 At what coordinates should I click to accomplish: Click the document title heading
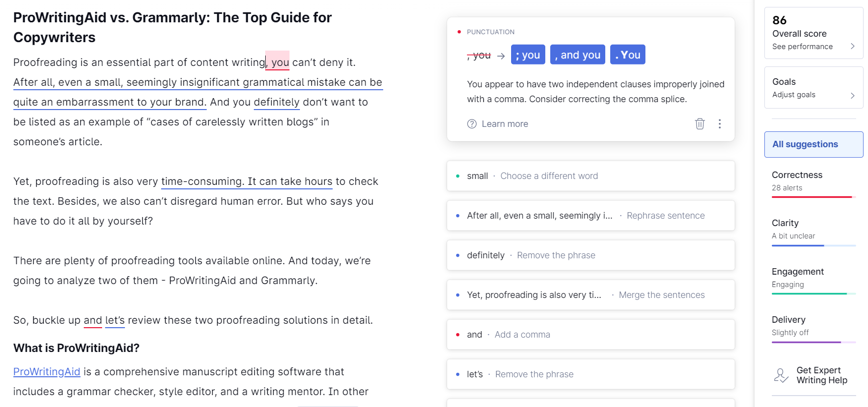coord(173,27)
